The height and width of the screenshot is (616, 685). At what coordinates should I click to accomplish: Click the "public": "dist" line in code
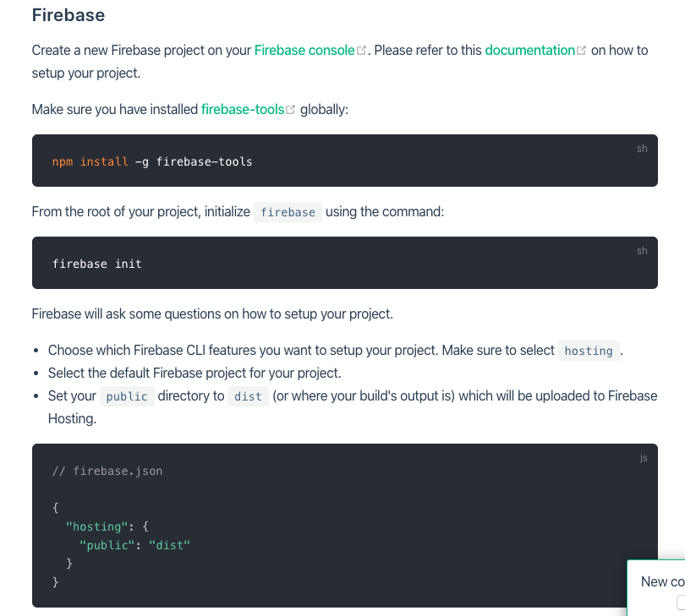tap(134, 545)
